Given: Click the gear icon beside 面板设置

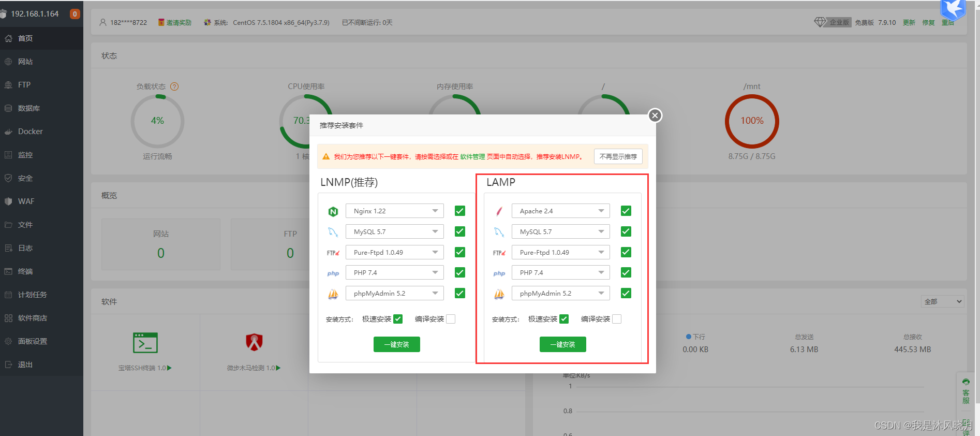Looking at the screenshot, I should point(8,341).
